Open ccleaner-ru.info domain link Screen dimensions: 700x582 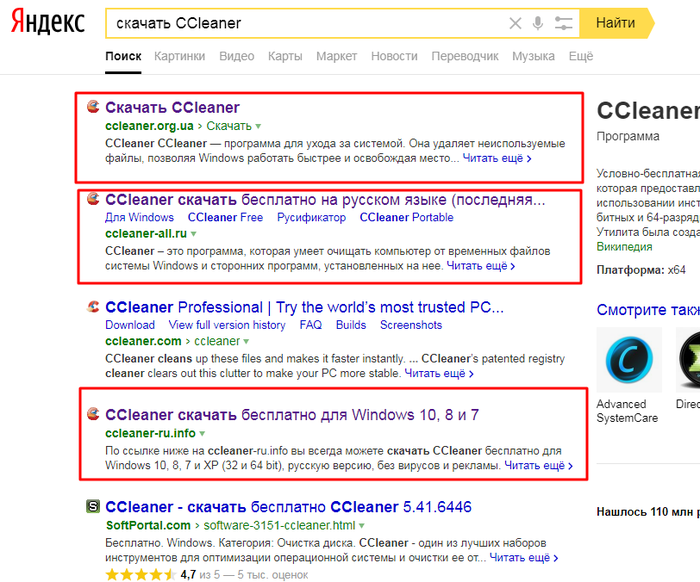coord(150,433)
